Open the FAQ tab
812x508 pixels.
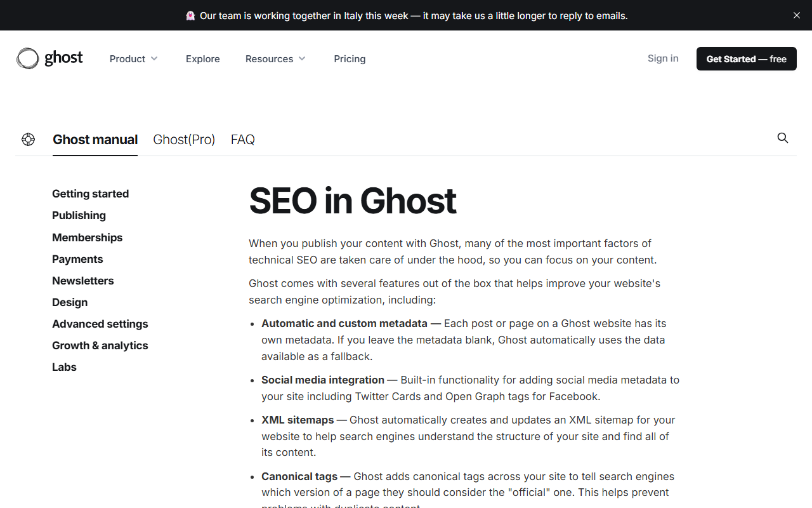pos(243,139)
